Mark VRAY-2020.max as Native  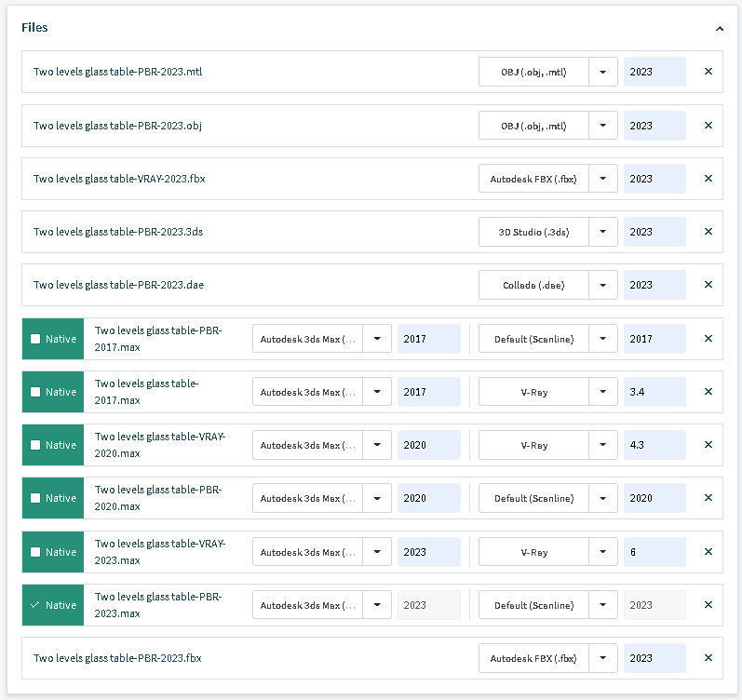35,445
